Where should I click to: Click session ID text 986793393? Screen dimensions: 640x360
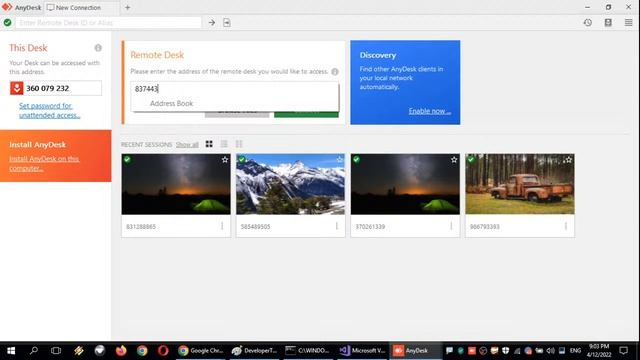click(x=484, y=227)
